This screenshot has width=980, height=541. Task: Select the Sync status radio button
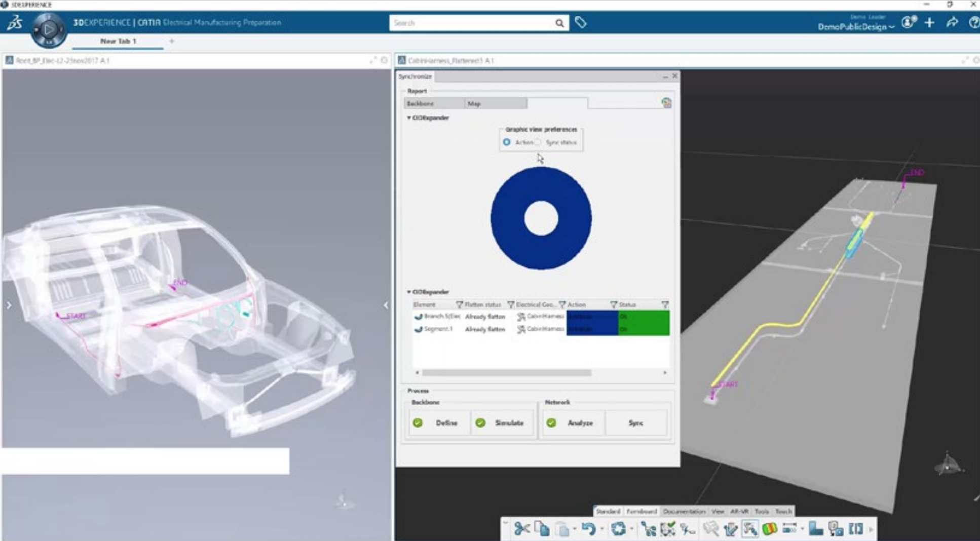538,142
